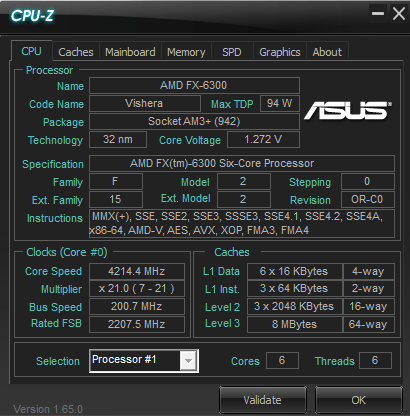Screen dimensions: 410x416
Task: Show the About tab
Action: (327, 52)
